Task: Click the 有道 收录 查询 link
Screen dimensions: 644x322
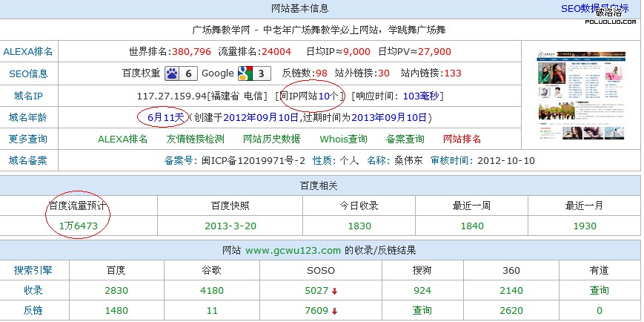Action: tap(600, 291)
